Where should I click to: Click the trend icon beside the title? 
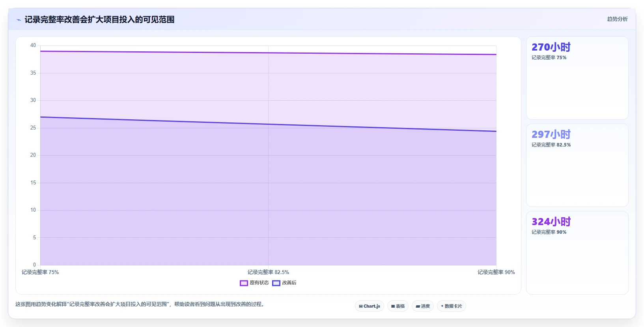pos(19,20)
